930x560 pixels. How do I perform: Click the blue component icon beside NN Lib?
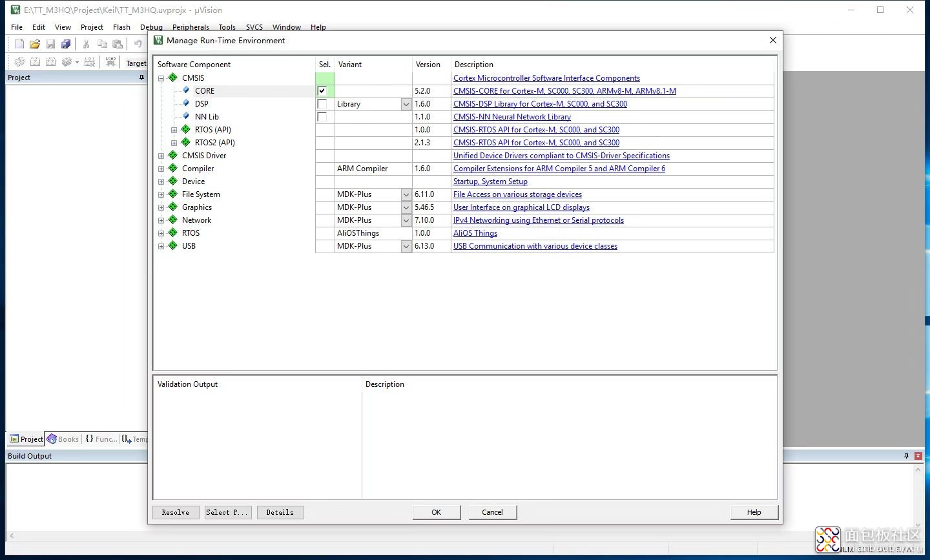click(186, 116)
